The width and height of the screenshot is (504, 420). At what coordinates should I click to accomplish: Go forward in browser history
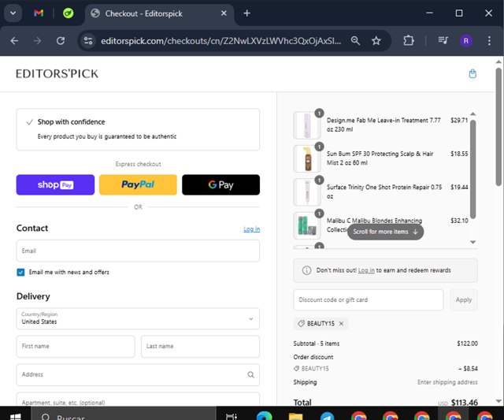(x=38, y=41)
